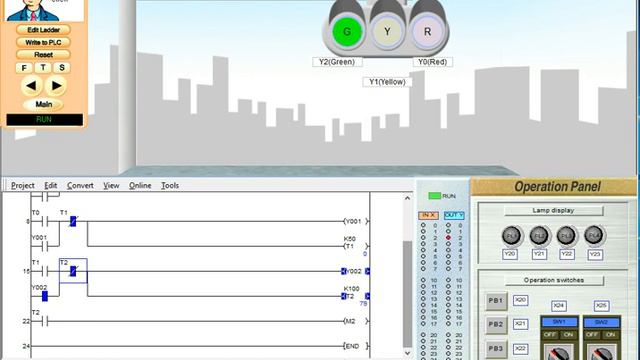640x360 pixels.
Task: Click the red output Y2 indicator LED
Action: [448, 238]
